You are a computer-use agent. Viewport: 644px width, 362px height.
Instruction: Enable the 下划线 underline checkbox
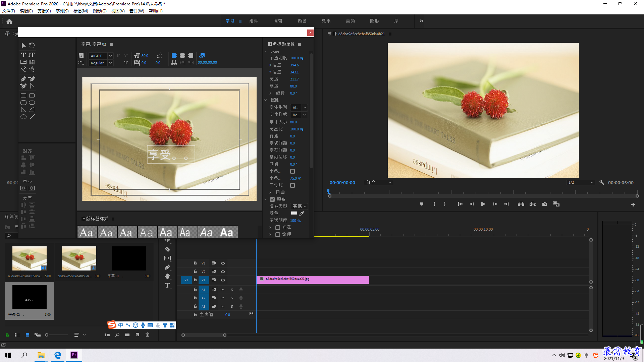click(x=292, y=185)
